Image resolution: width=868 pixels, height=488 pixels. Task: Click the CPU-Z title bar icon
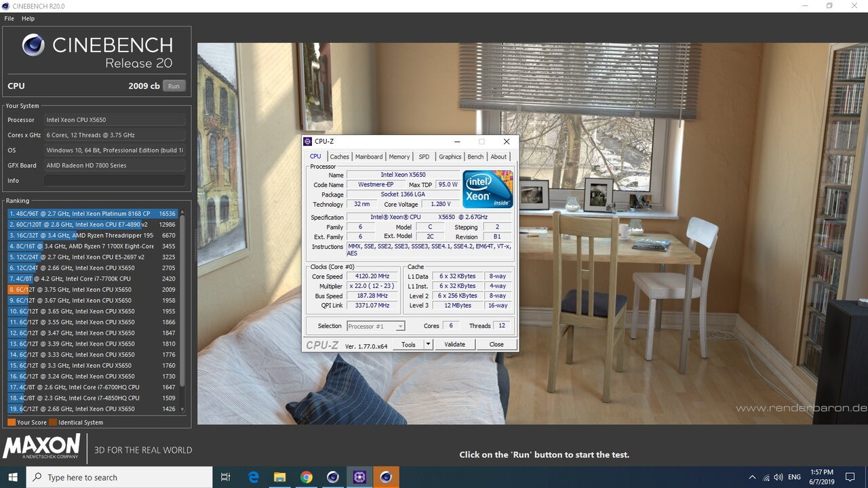tap(307, 142)
